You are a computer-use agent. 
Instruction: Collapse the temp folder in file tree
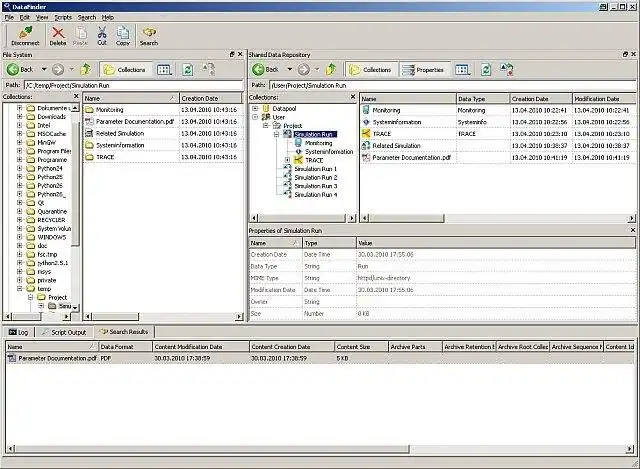[19, 289]
